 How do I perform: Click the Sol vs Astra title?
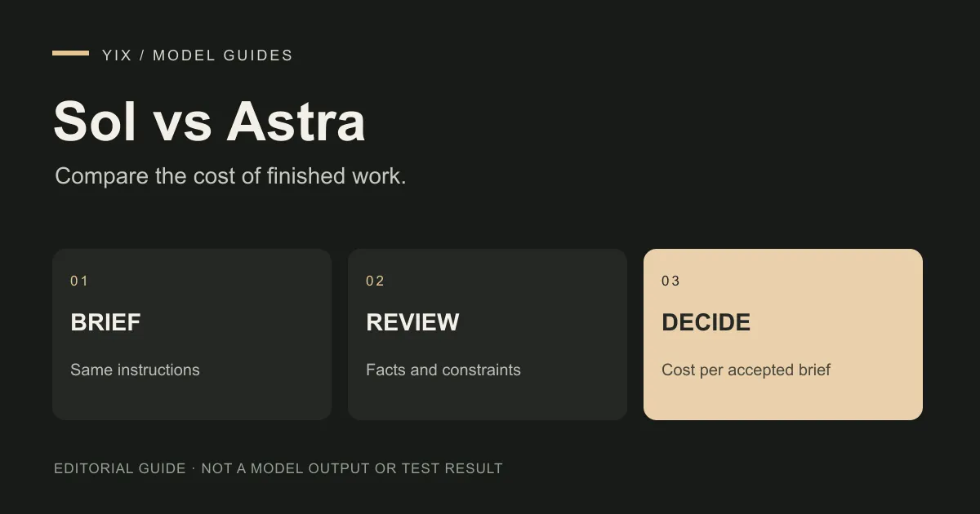point(209,122)
